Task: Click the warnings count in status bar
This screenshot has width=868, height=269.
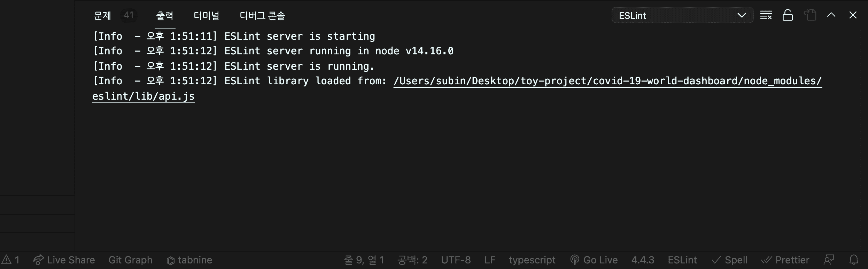Action: [10, 260]
